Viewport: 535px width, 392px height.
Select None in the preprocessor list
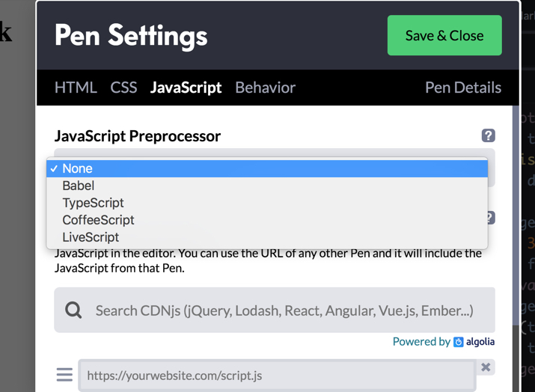point(267,168)
